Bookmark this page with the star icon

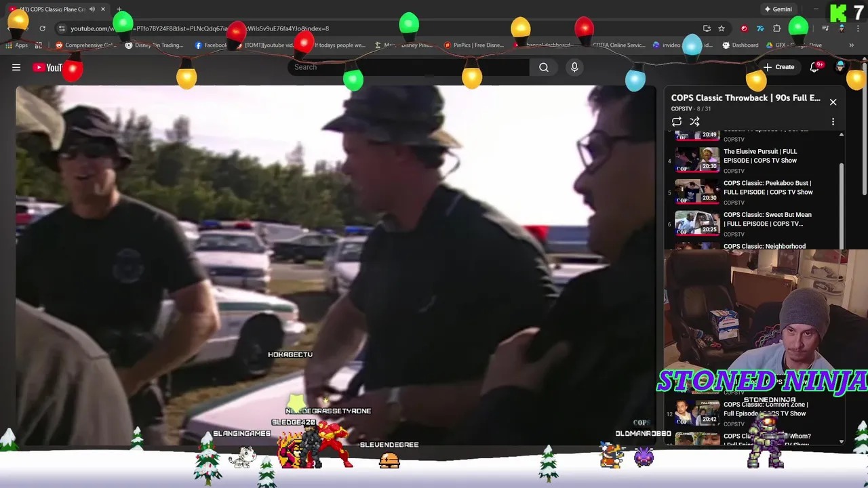722,28
